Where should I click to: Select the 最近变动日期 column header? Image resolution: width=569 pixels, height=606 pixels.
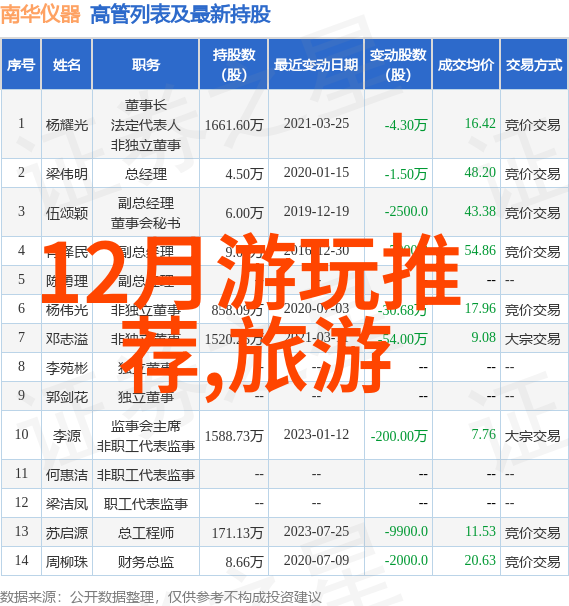[316, 65]
